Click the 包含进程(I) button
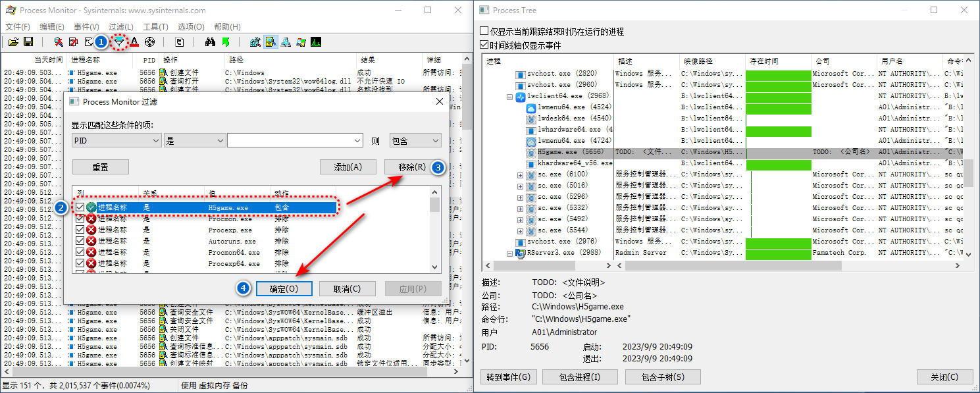The height and width of the screenshot is (393, 980). click(x=580, y=377)
